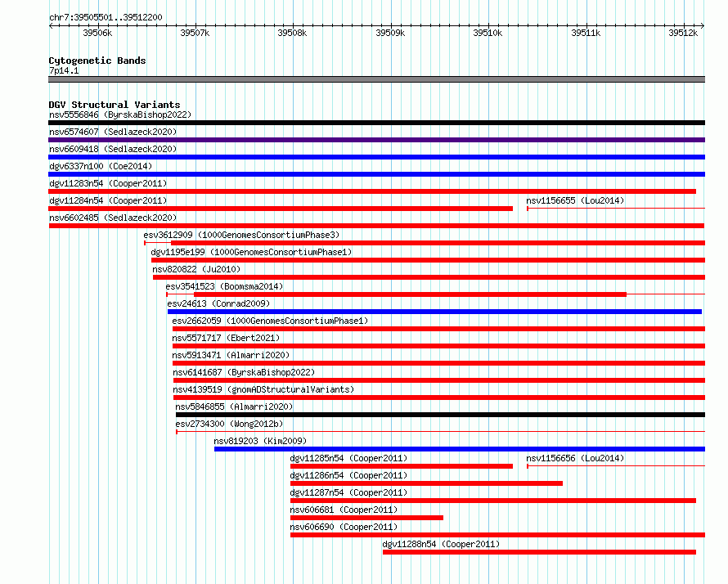The height and width of the screenshot is (584, 728).
Task: Open nsv6141687 (ByrskaBishop2022) variant label
Action: [244, 372]
